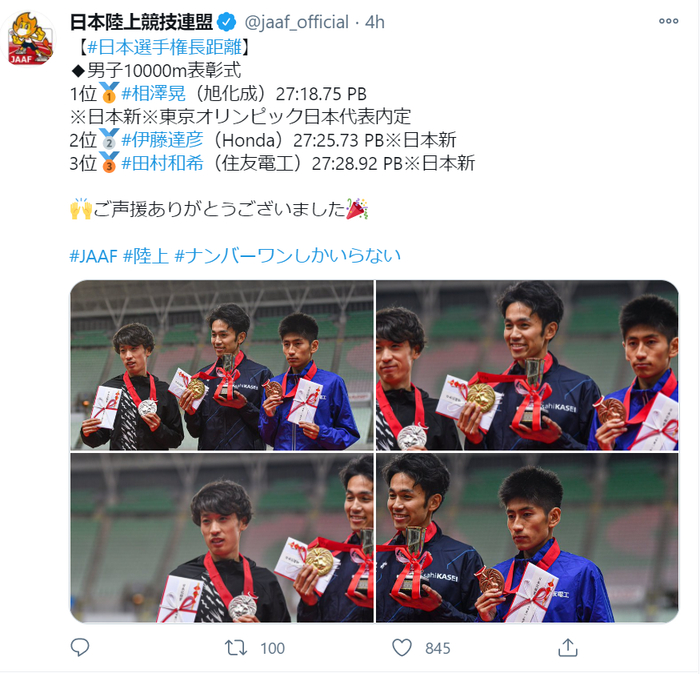The image size is (700, 674).
Task: Open the #田村和希 hashtag
Action: pos(162,163)
